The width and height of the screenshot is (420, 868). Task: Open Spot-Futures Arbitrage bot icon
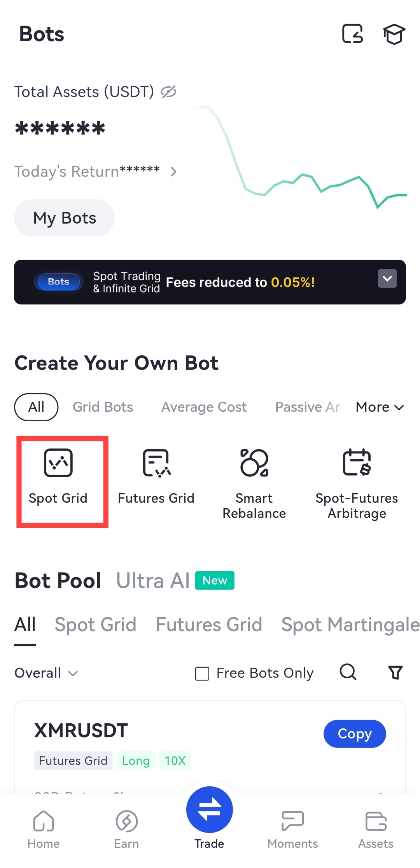[357, 463]
